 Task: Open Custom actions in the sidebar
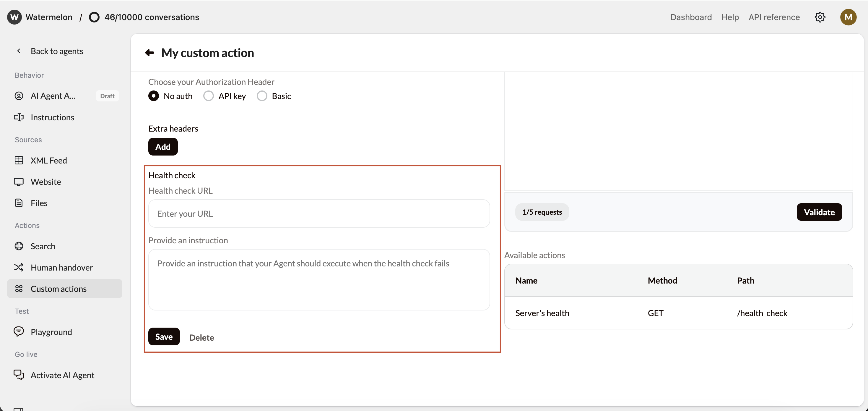(58, 289)
